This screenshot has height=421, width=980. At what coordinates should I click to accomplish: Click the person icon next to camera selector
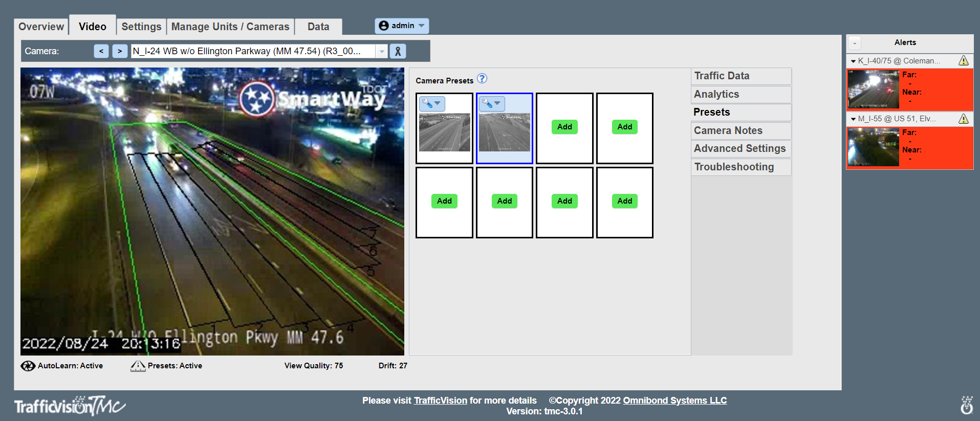click(398, 51)
